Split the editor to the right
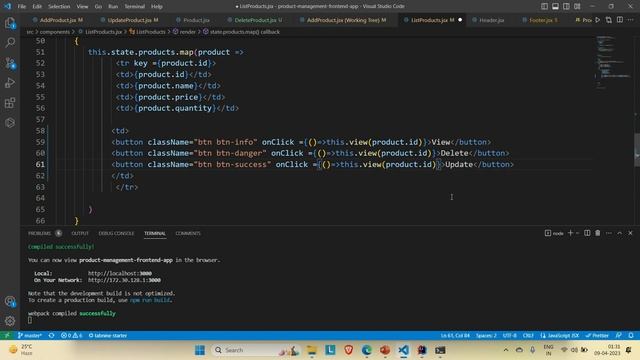Image resolution: width=640 pixels, height=360 pixels. click(x=620, y=20)
